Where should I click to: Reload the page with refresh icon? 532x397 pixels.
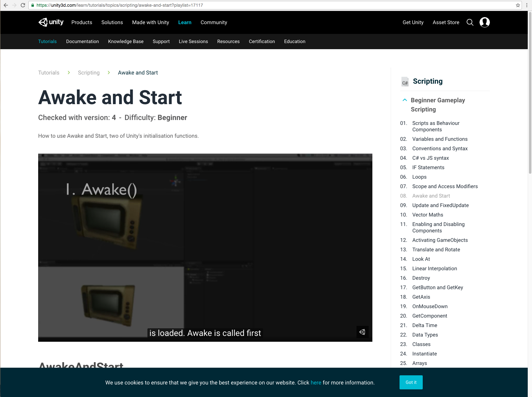[x=23, y=5]
